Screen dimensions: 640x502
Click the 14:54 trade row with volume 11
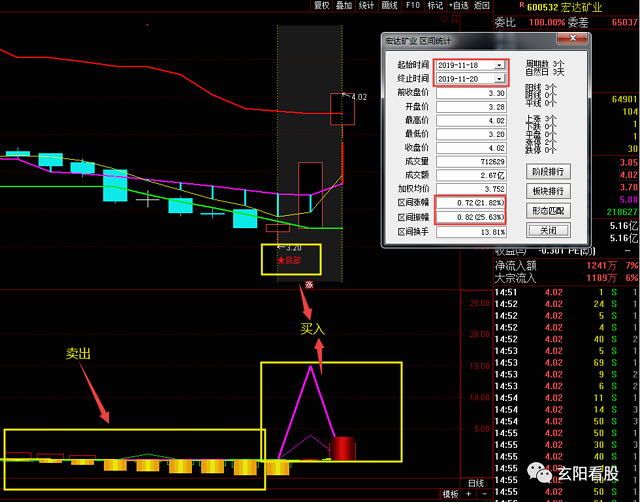coord(567,398)
